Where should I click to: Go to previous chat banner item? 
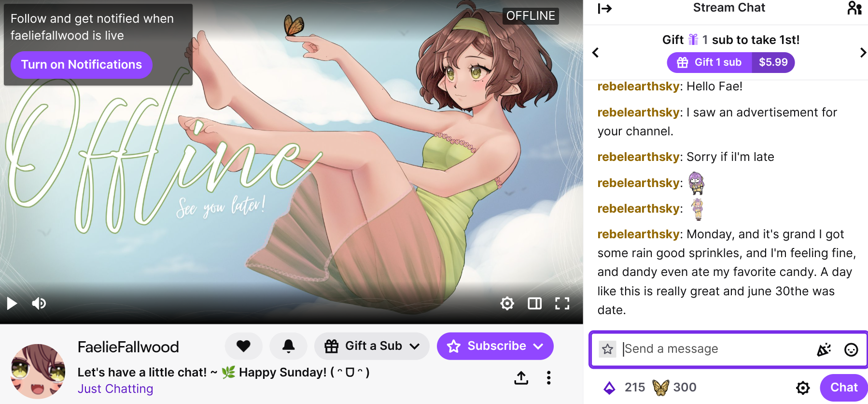596,53
